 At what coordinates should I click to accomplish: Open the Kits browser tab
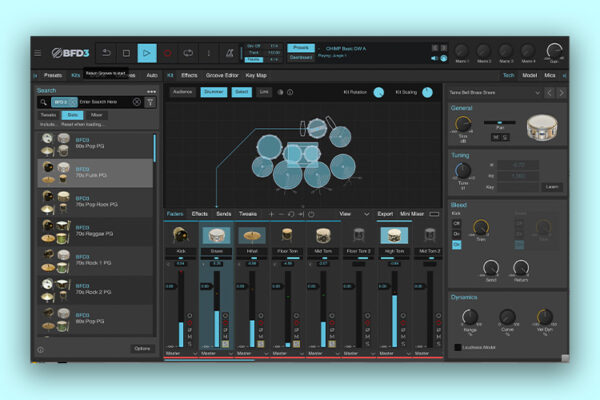tap(76, 75)
